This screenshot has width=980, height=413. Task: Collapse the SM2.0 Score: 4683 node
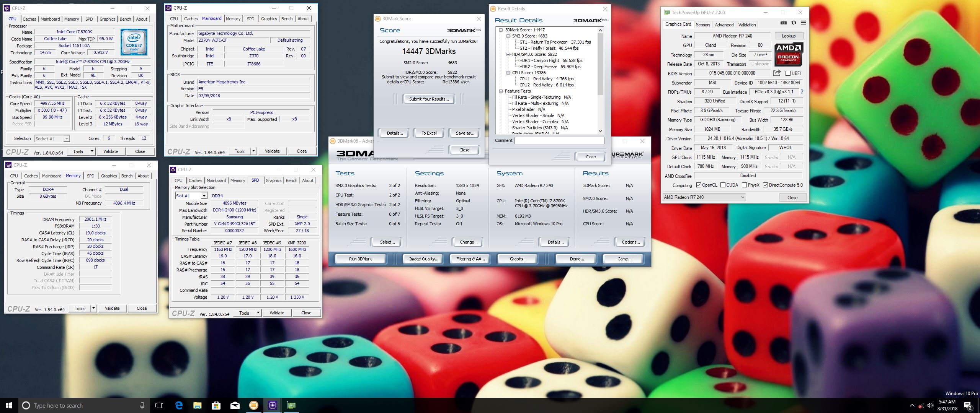pyautogui.click(x=508, y=36)
